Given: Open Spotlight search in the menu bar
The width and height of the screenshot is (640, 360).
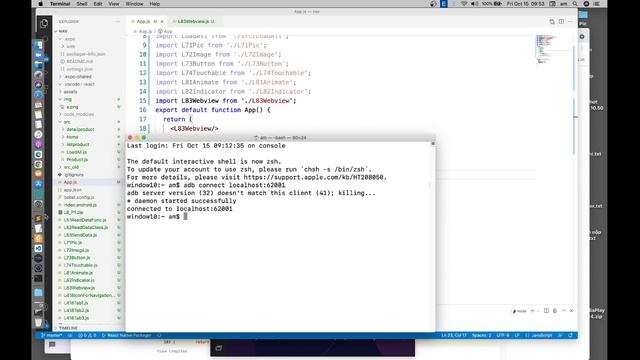Looking at the screenshot, I should (575, 4).
